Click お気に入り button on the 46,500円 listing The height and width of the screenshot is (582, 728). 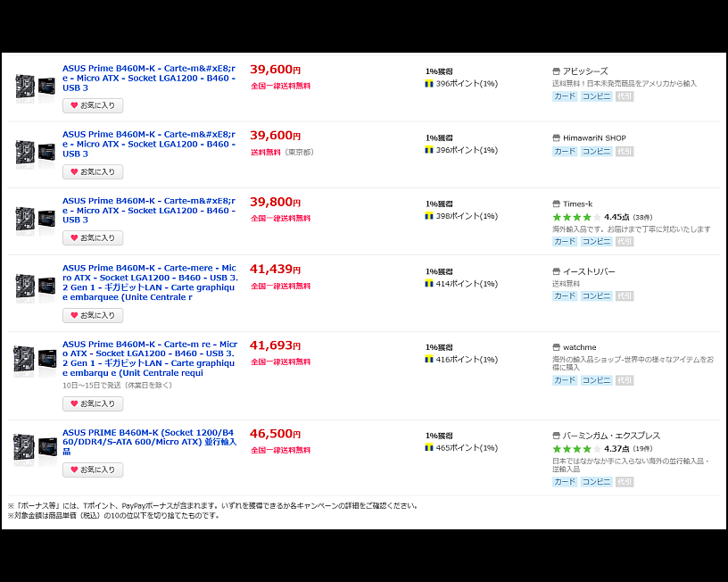pos(93,469)
